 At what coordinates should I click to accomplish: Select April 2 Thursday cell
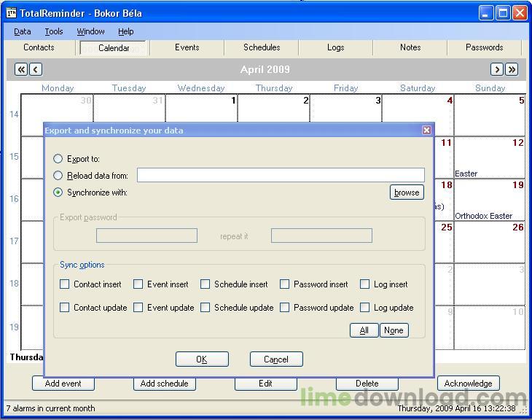[273, 108]
